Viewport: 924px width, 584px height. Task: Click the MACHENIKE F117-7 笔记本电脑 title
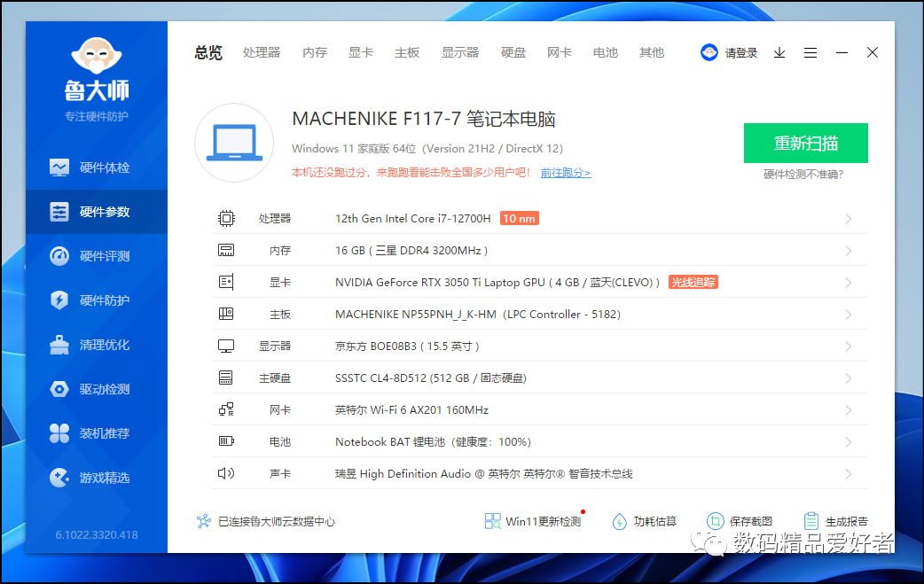coord(424,119)
